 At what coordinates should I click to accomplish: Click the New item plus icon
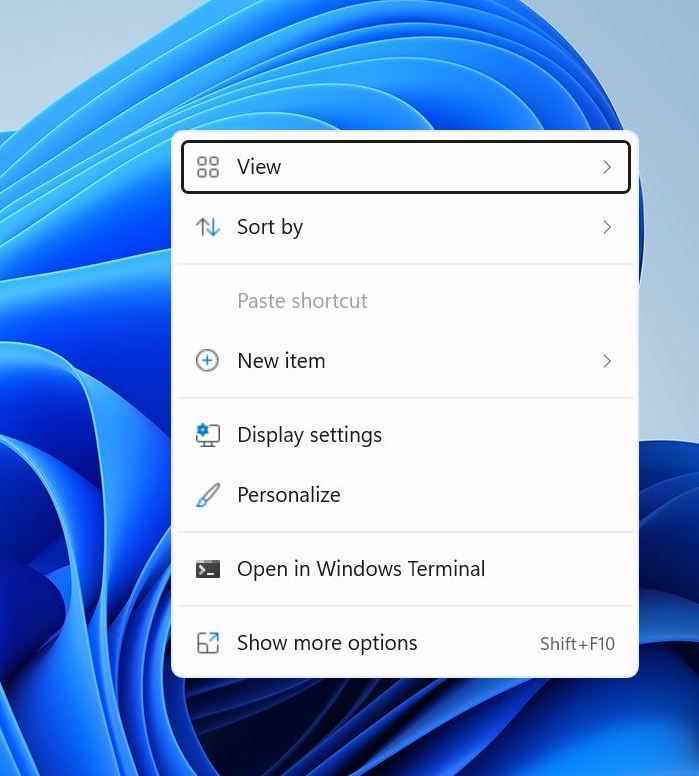tap(207, 361)
